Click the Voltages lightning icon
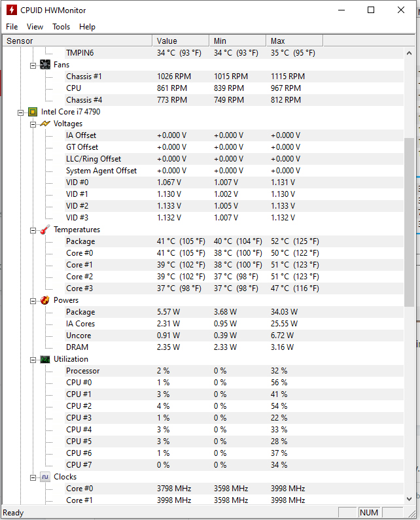Image resolution: width=420 pixels, height=520 pixels. 45,124
